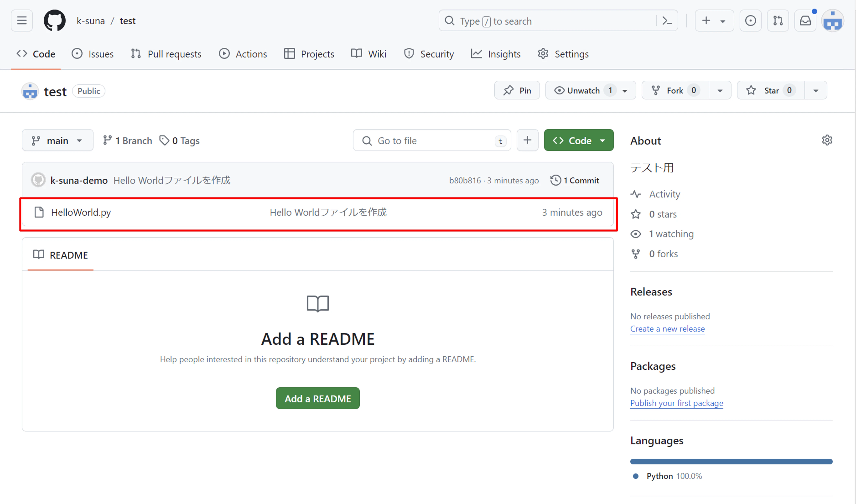Click the Python 100.0% language entry
Image resolution: width=856 pixels, height=504 pixels.
pos(667,476)
